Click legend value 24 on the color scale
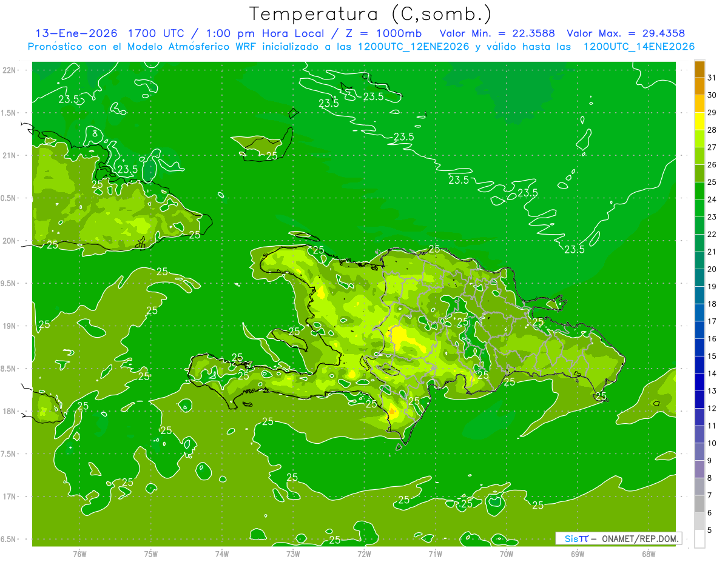Image resolution: width=728 pixels, height=562 pixels. (712, 199)
